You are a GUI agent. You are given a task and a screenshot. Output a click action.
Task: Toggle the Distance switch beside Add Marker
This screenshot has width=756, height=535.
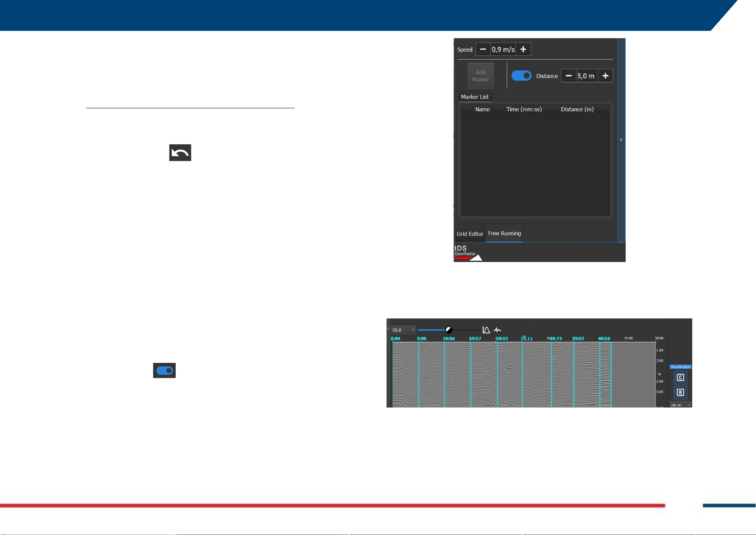tap(521, 76)
